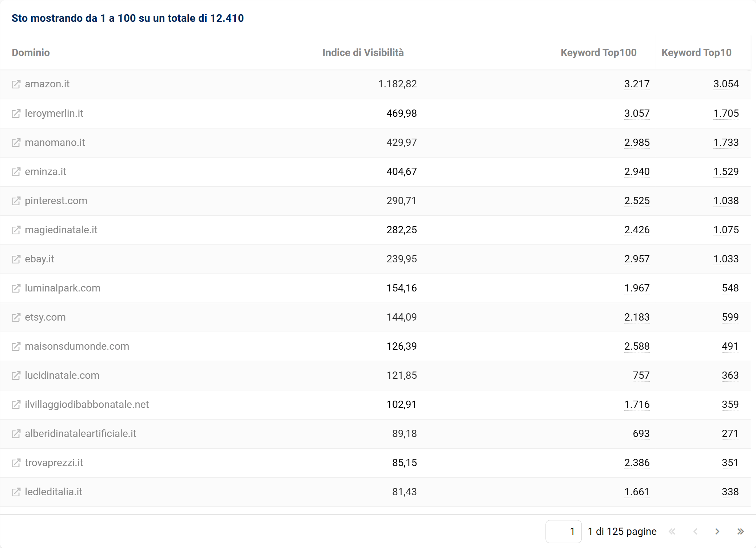Open external link icon for ledleditalia.it
This screenshot has height=548, width=756.
16,492
